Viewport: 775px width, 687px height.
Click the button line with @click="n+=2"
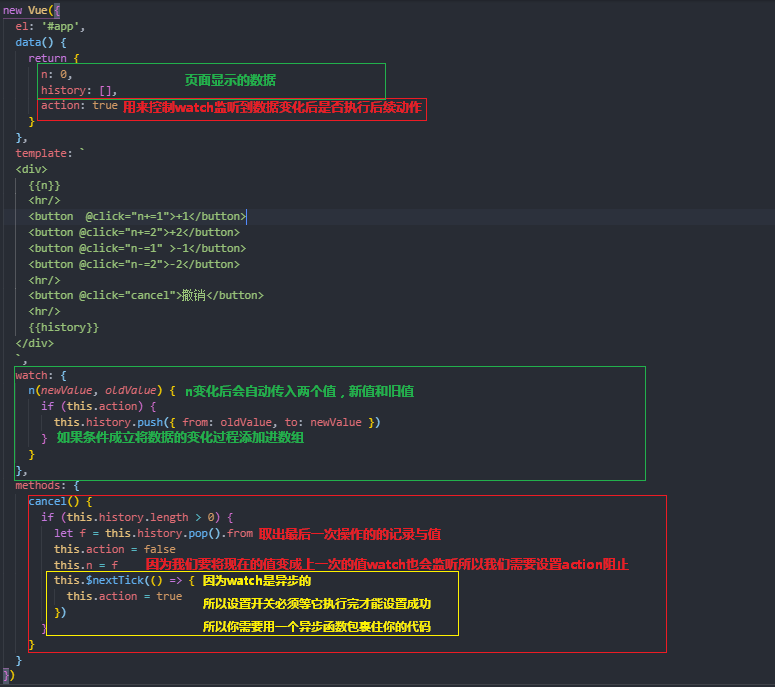click(134, 232)
